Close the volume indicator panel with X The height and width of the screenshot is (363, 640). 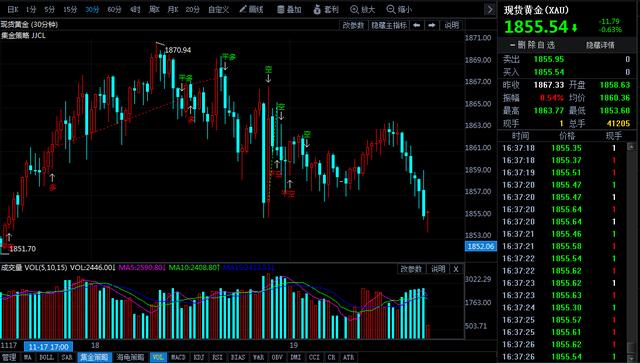pos(456,269)
